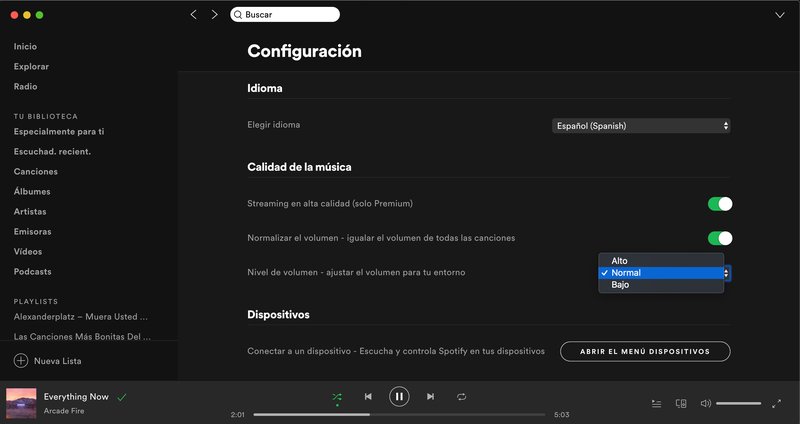
Task: Click the Buscar search field
Action: click(285, 15)
